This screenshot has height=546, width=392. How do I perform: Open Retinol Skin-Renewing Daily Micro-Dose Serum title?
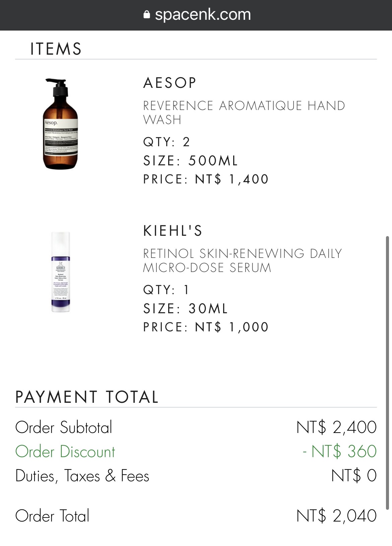point(242,260)
